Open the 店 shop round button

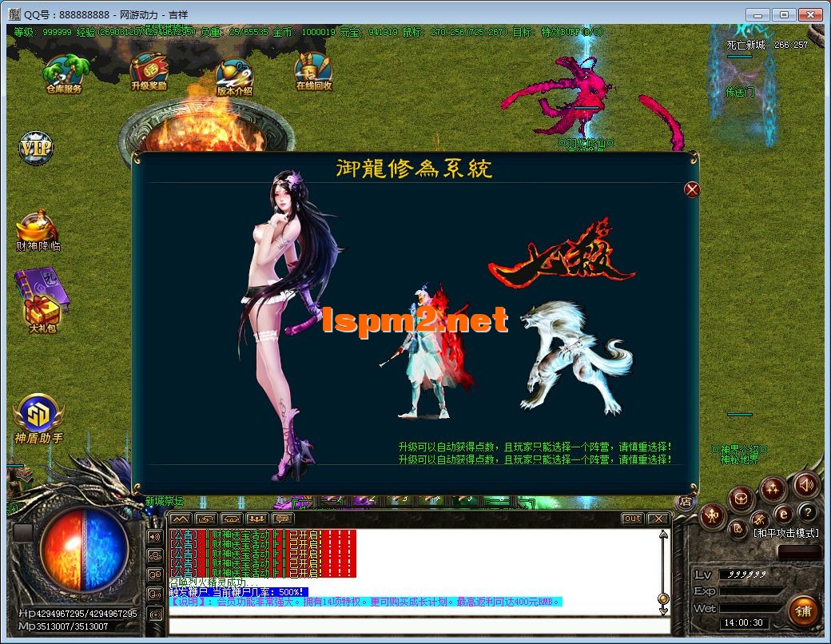point(686,501)
